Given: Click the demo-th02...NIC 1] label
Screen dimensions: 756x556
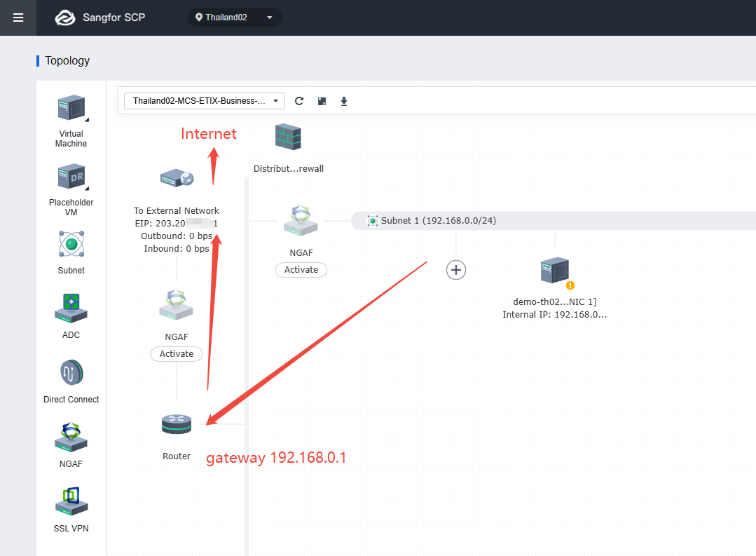Looking at the screenshot, I should pos(555,302).
